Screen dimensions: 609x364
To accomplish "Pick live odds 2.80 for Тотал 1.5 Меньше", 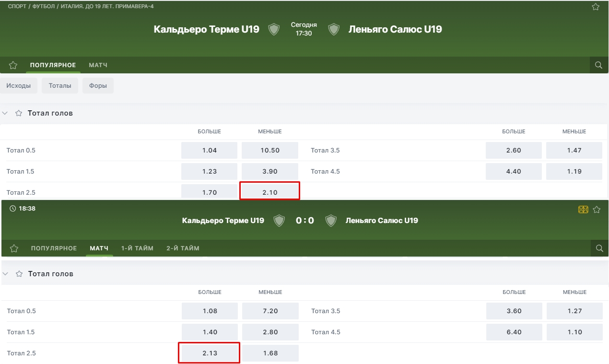I will point(270,332).
